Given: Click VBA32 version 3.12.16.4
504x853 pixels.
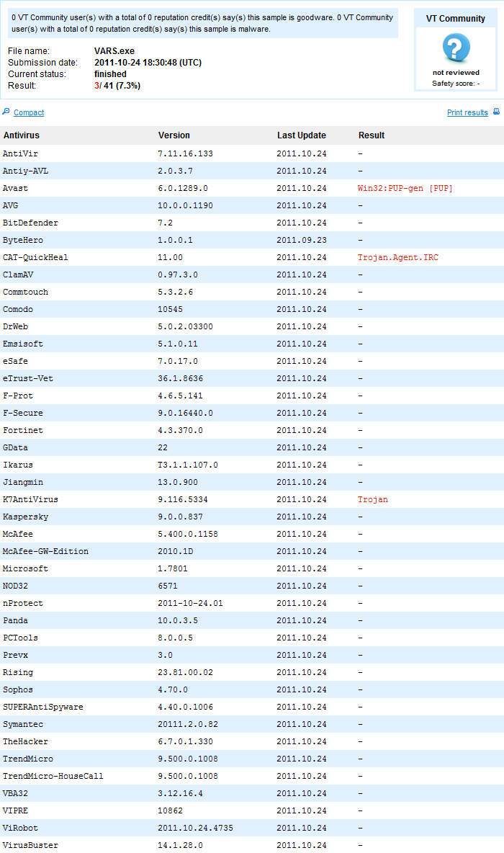Looking at the screenshot, I should pos(180,794).
